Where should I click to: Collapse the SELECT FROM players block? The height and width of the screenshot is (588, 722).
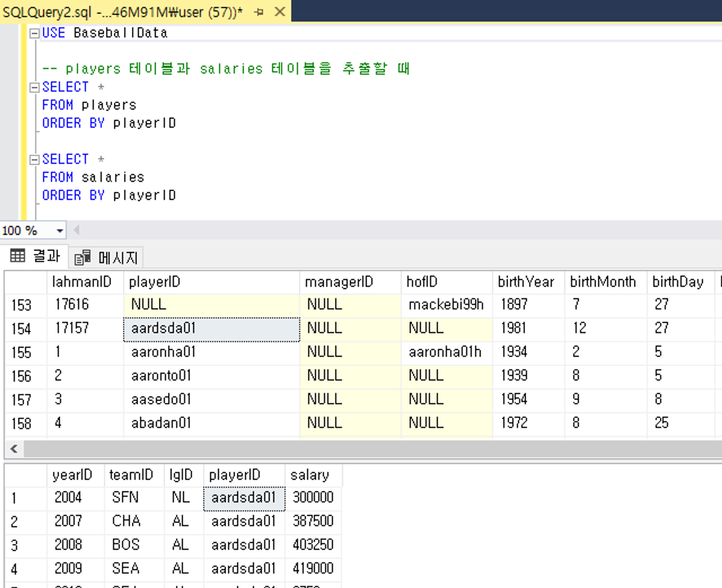pos(34,87)
